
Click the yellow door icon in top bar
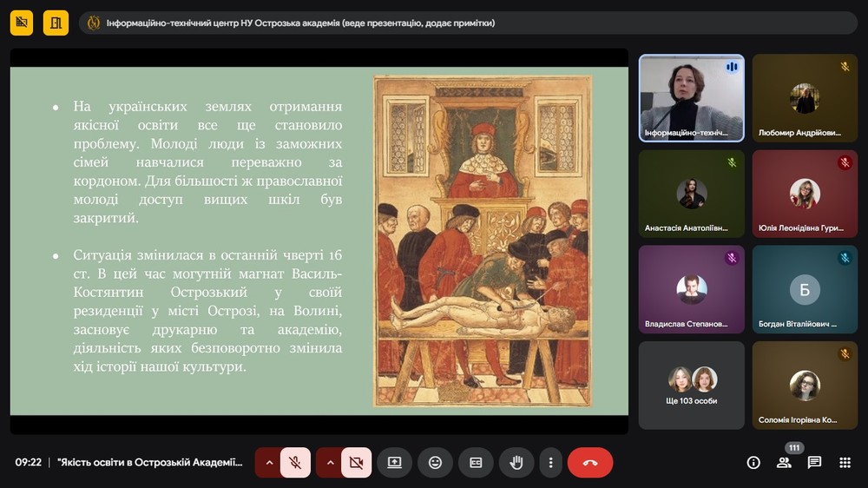pyautogui.click(x=56, y=23)
